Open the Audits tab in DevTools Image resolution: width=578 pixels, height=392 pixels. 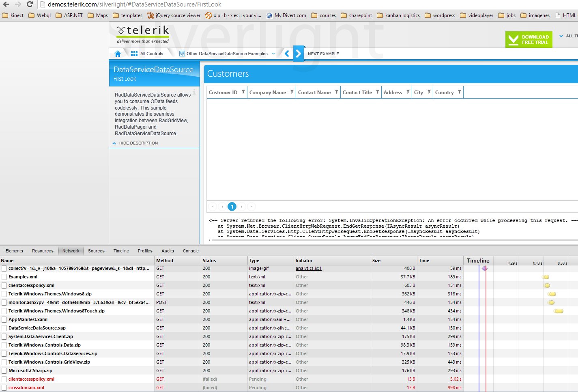coord(168,251)
